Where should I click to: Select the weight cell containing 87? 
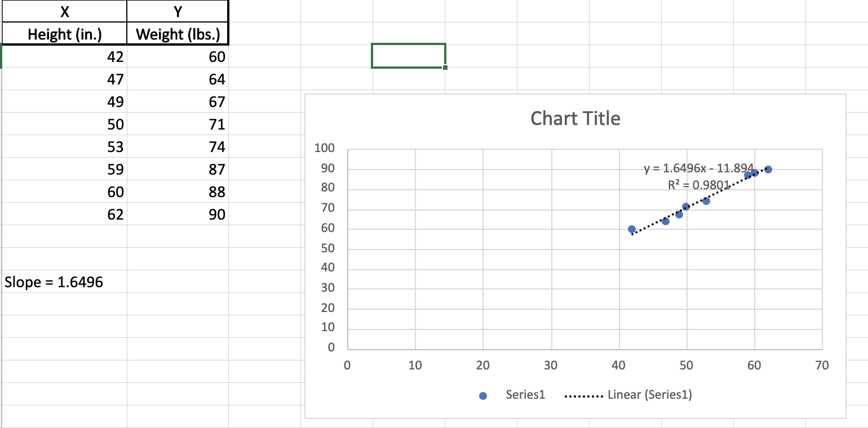[x=178, y=169]
